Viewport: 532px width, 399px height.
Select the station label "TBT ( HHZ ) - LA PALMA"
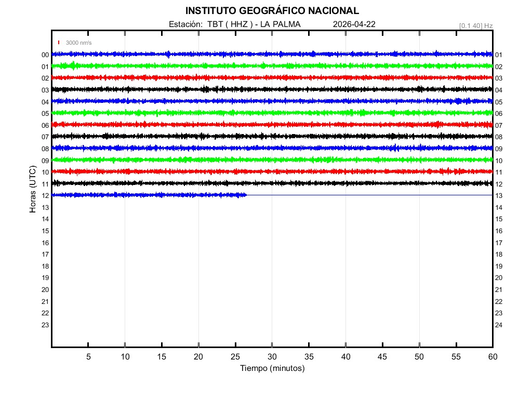point(254,24)
